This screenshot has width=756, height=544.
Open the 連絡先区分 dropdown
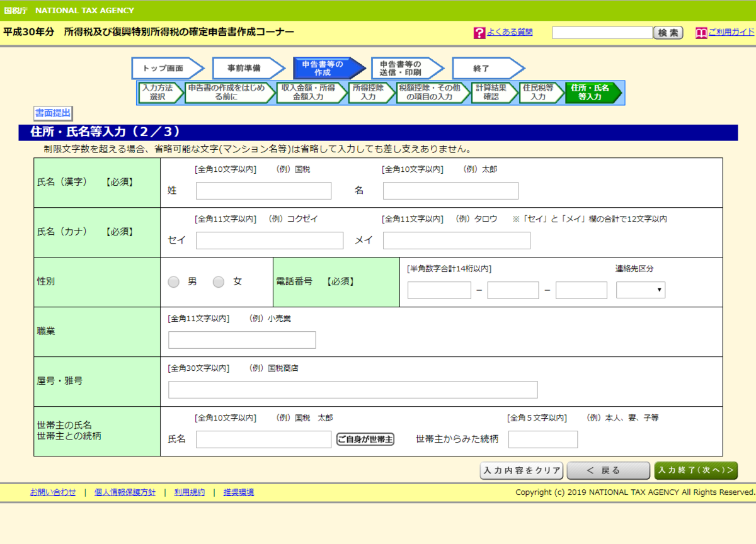tap(641, 290)
